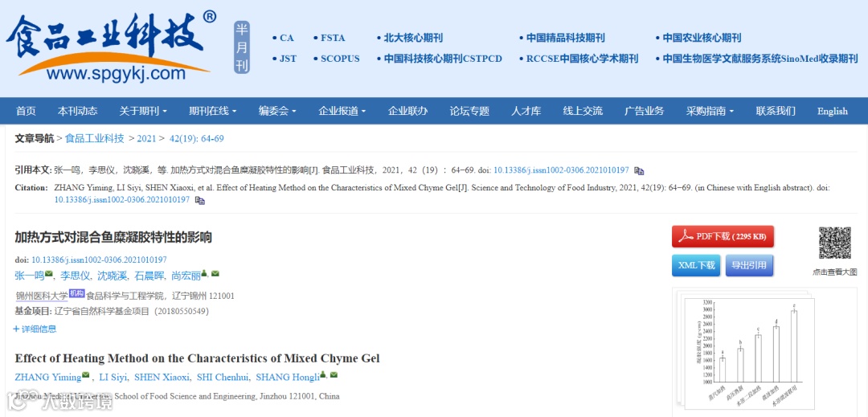This screenshot has height=417, width=868.
Task: Copy the English citation DOI icon
Action: pos(200,200)
